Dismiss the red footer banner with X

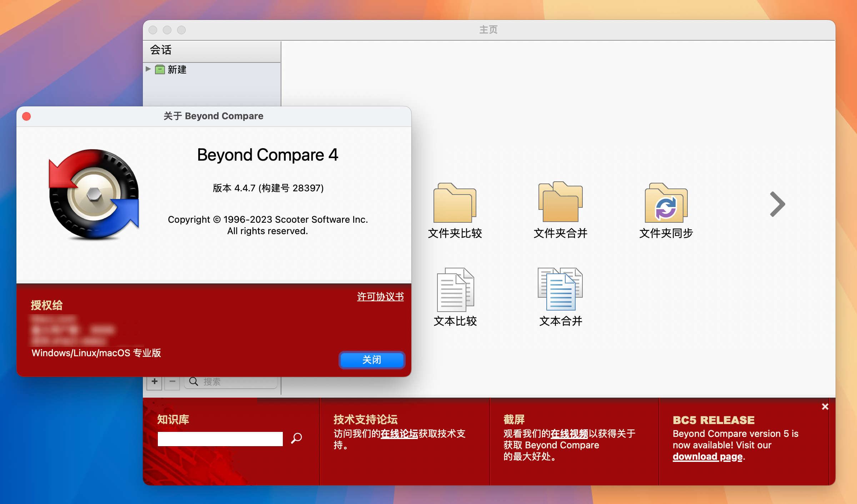click(825, 407)
